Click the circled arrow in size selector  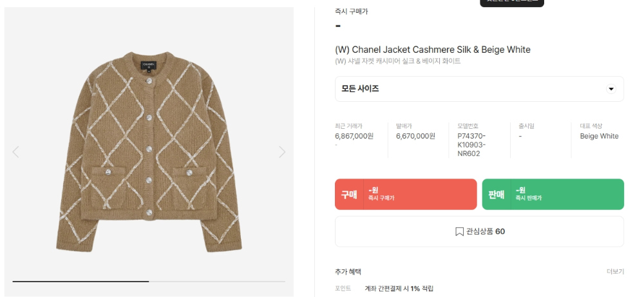[611, 89]
